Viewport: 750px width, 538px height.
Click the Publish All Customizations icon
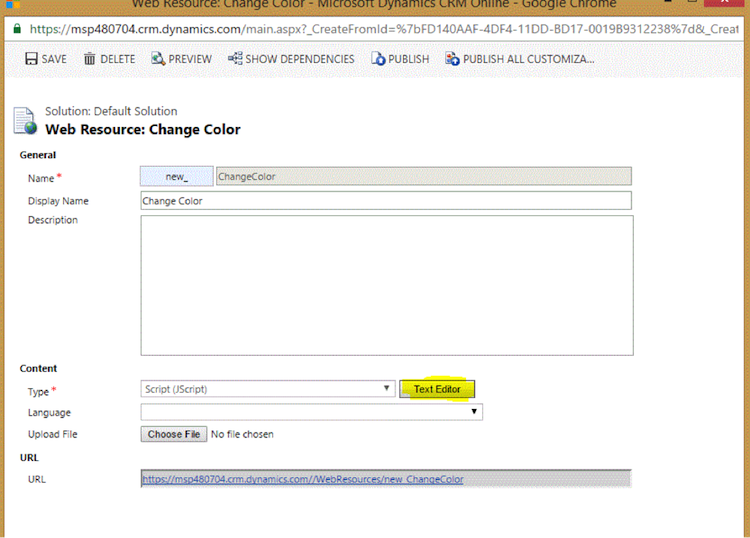(x=452, y=59)
